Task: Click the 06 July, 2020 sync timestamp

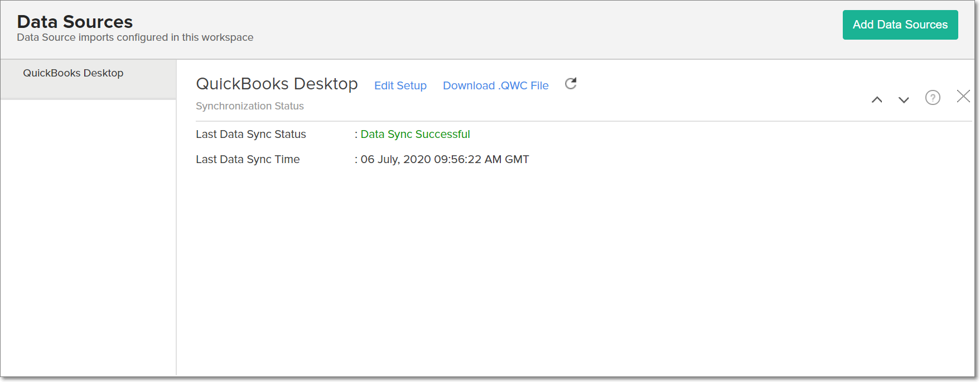Action: coord(445,159)
